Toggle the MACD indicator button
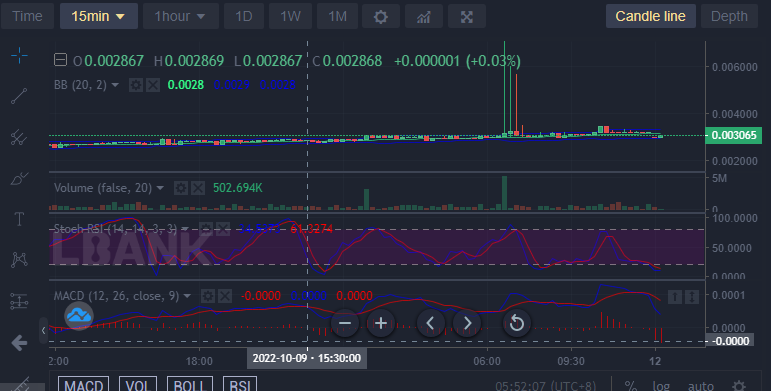 point(84,385)
